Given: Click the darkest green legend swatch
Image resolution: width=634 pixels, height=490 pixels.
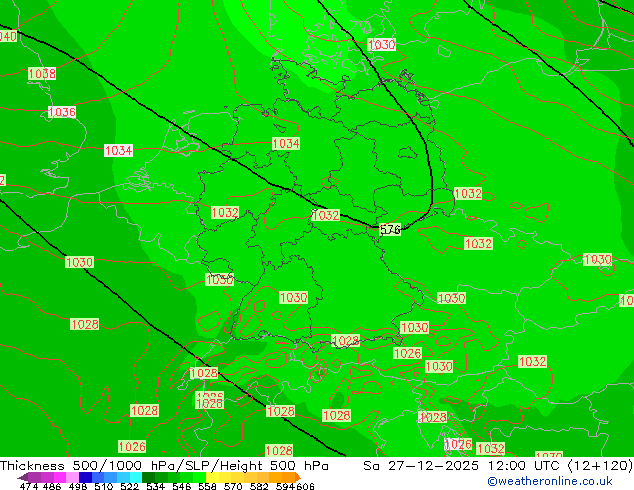Looking at the screenshot, I should 148,477.
